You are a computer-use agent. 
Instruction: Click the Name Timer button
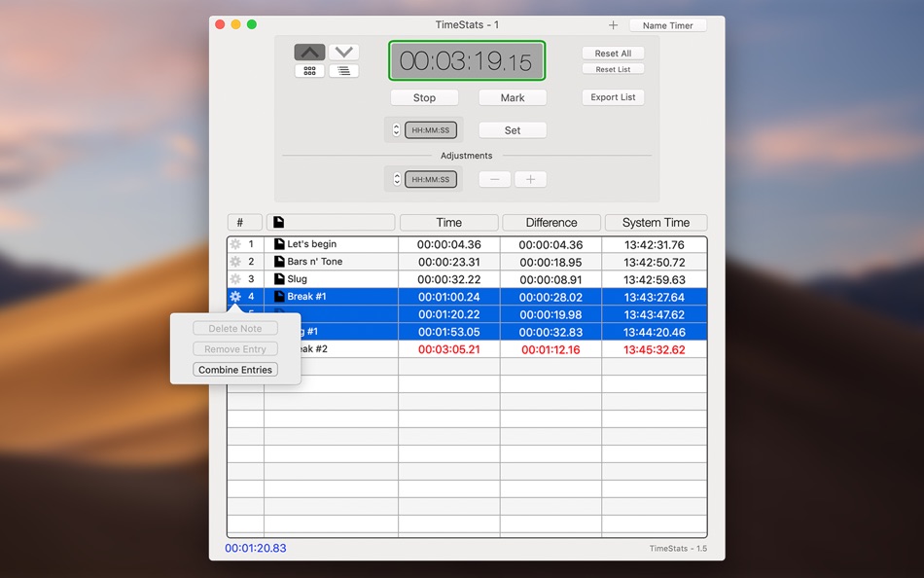(x=667, y=25)
